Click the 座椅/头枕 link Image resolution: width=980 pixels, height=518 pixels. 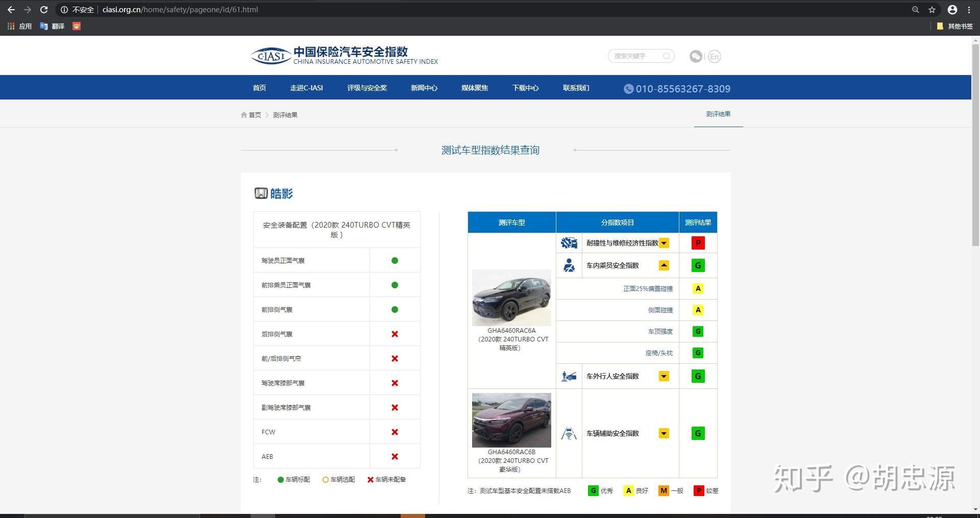659,353
